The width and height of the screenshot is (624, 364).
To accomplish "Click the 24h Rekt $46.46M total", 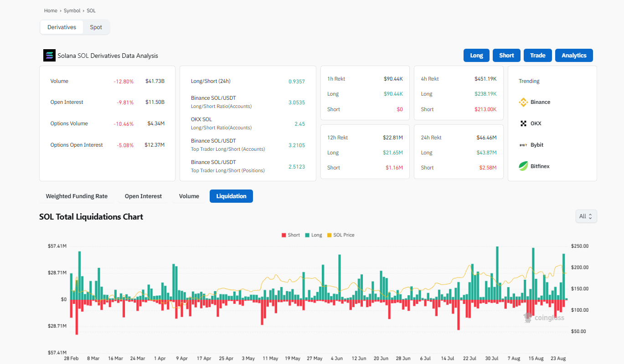I will tap(486, 138).
